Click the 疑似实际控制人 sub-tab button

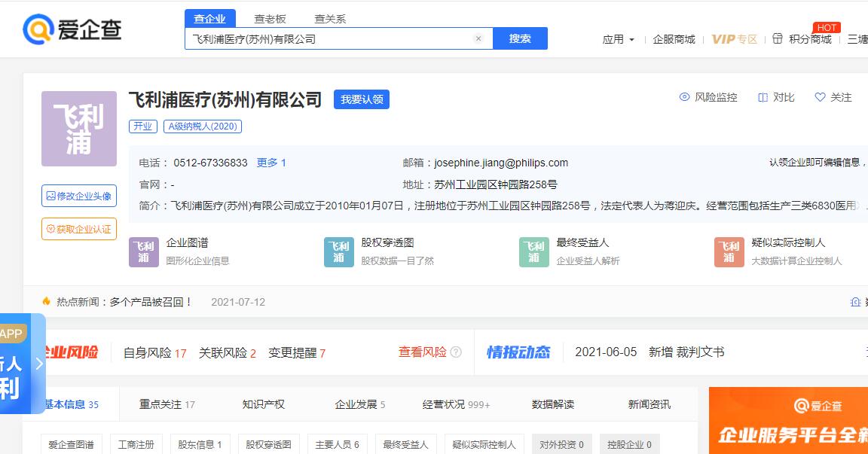pyautogui.click(x=484, y=445)
